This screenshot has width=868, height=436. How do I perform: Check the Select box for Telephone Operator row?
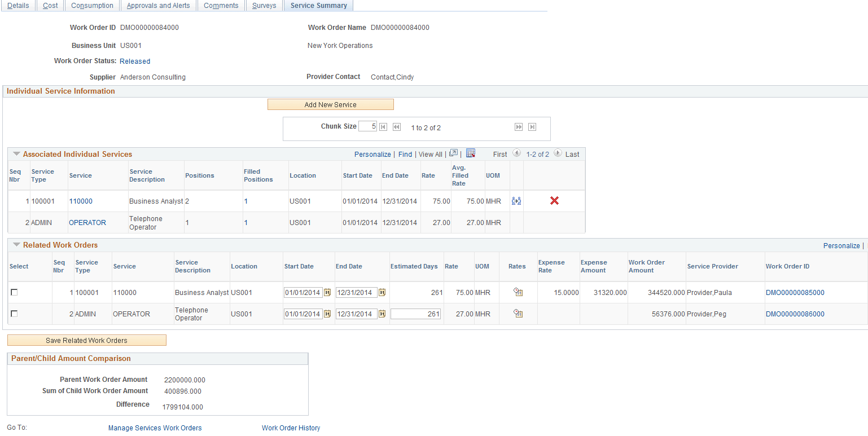point(14,313)
